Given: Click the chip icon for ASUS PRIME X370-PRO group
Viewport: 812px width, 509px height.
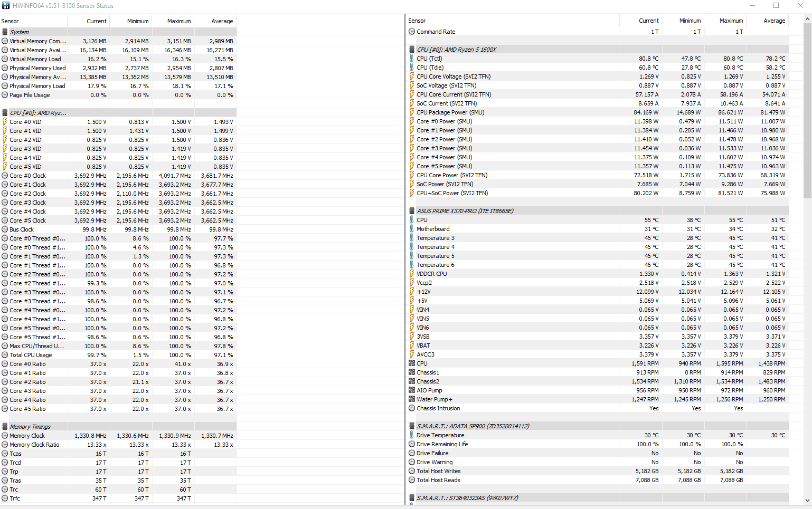Looking at the screenshot, I should point(412,211).
